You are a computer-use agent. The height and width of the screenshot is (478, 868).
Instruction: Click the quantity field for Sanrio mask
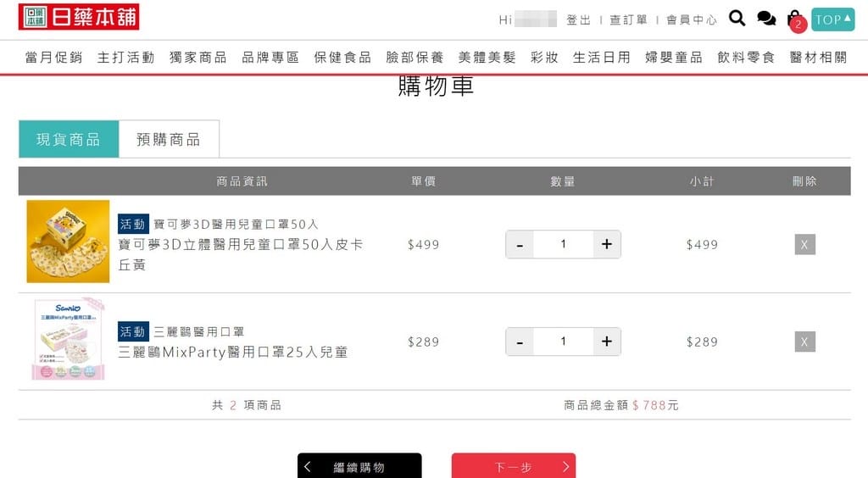click(x=564, y=342)
